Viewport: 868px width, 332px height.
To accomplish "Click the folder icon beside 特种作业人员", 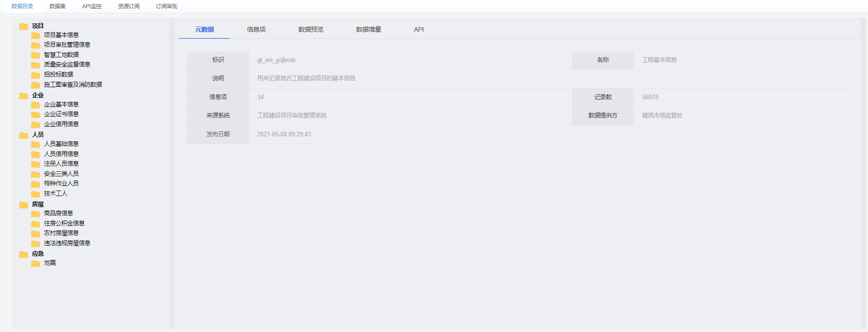I will point(35,184).
